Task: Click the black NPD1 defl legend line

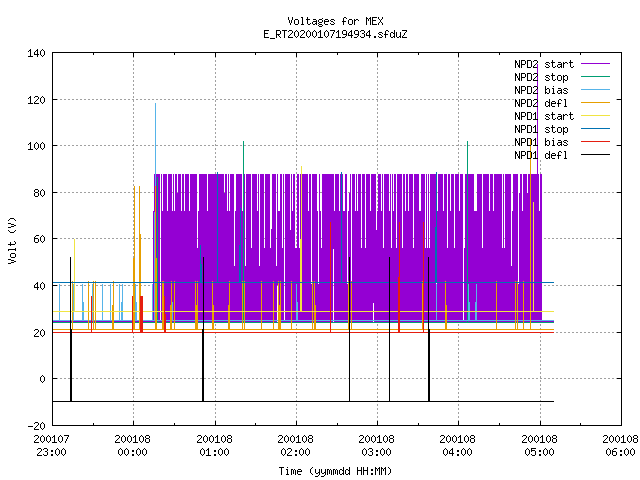Action: [x=595, y=155]
